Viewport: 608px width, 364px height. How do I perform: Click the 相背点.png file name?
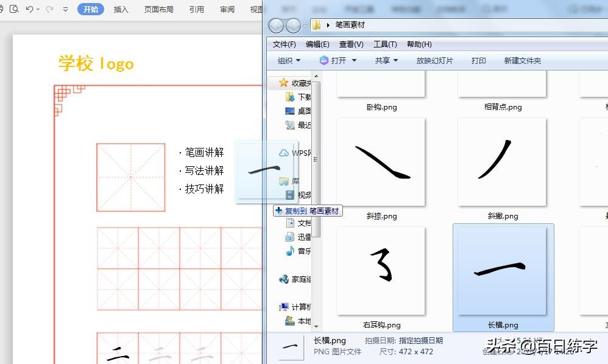(x=503, y=107)
